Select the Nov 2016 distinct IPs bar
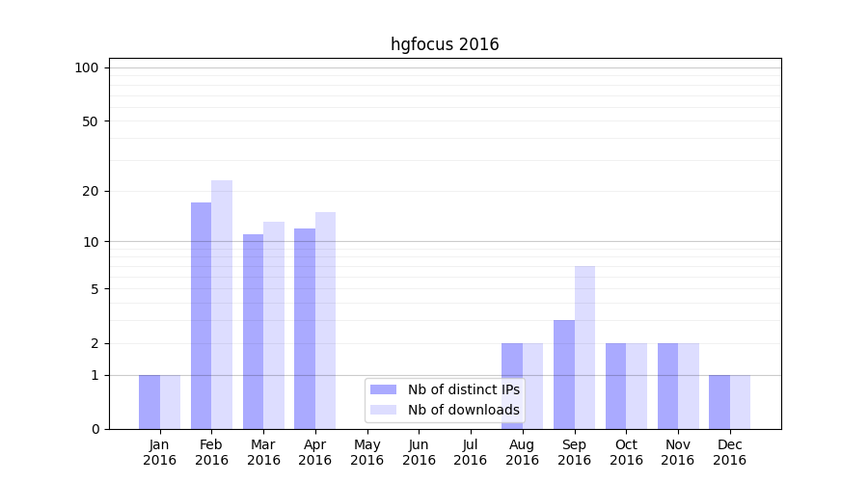The height and width of the screenshot is (482, 868). pyautogui.click(x=667, y=386)
